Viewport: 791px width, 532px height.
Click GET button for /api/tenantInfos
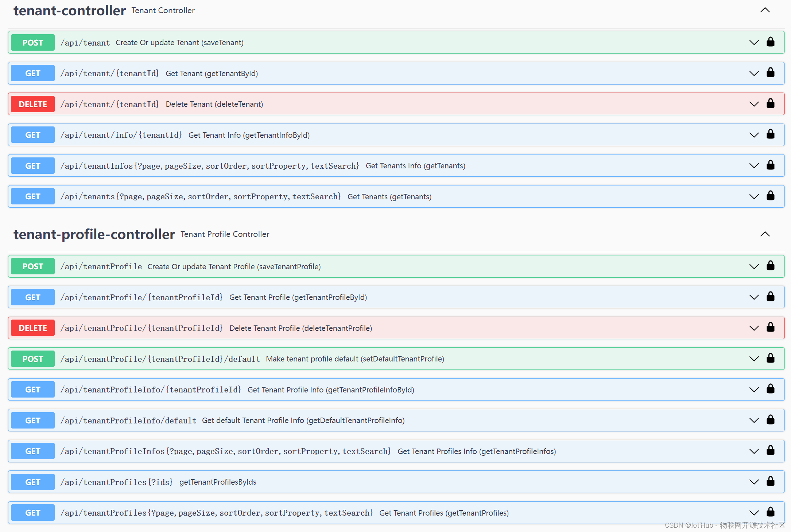click(33, 166)
